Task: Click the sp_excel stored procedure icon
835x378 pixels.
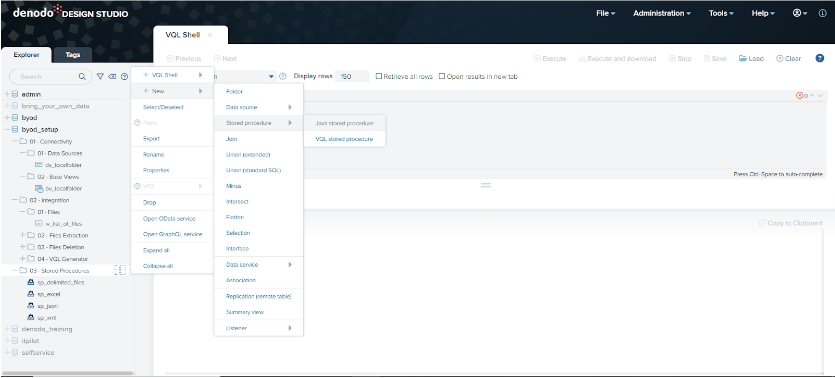Action: (x=30, y=294)
